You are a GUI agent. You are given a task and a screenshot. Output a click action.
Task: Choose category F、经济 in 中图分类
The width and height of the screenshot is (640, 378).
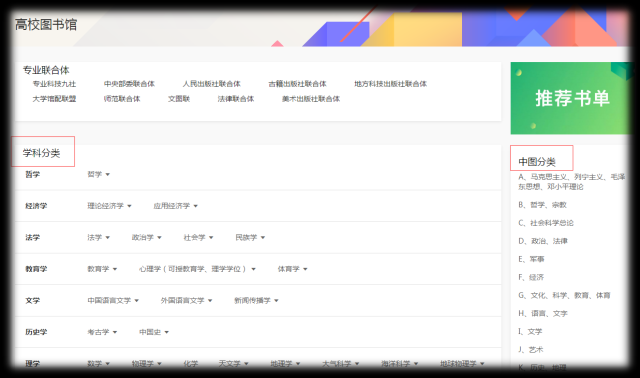(531, 278)
